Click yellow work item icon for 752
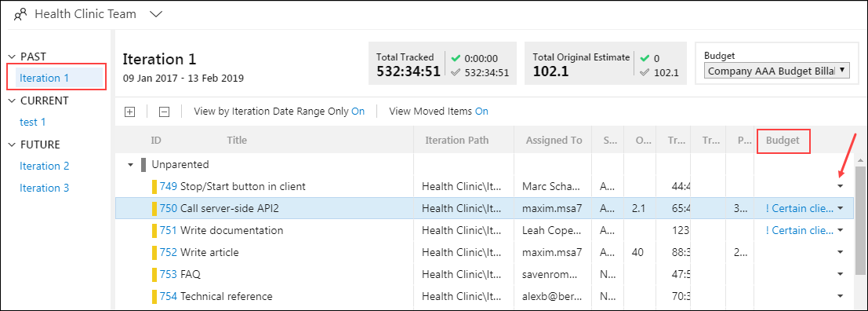868x311 pixels. tap(155, 252)
